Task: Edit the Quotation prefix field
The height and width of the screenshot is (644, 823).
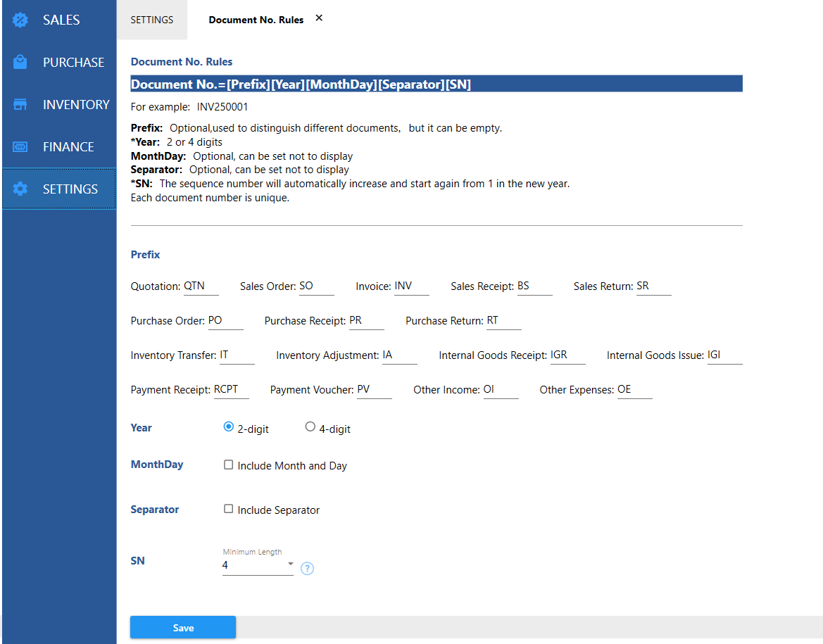Action: coord(201,287)
